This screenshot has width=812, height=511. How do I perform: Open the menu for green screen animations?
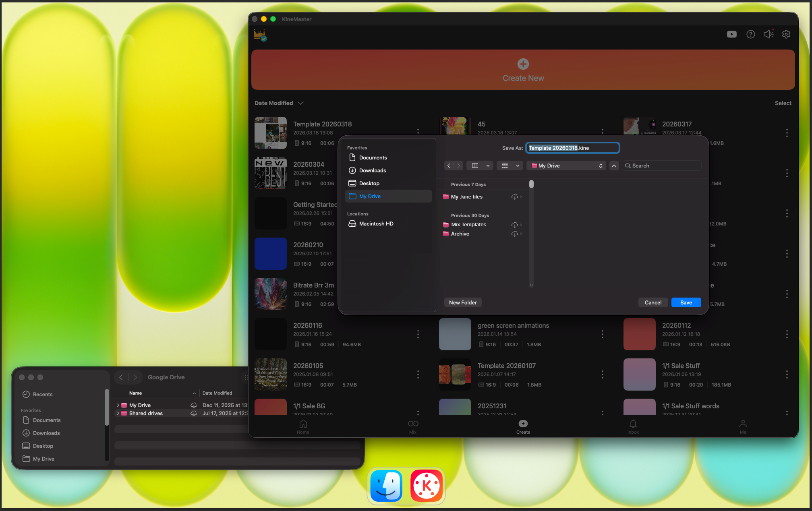tap(602, 334)
